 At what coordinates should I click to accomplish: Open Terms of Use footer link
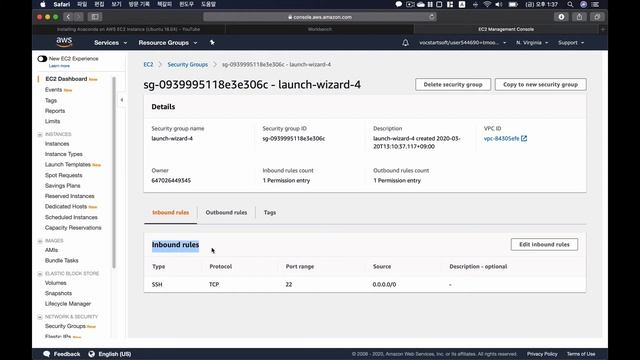coord(581,354)
